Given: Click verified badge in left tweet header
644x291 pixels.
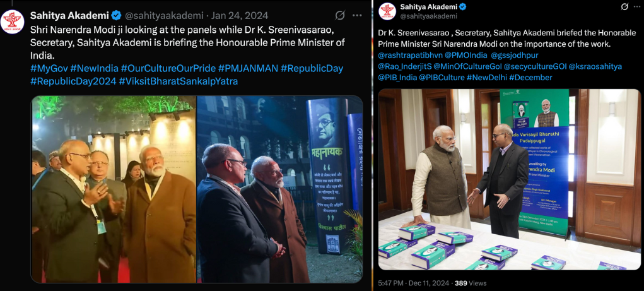Looking at the screenshot, I should pos(116,16).
